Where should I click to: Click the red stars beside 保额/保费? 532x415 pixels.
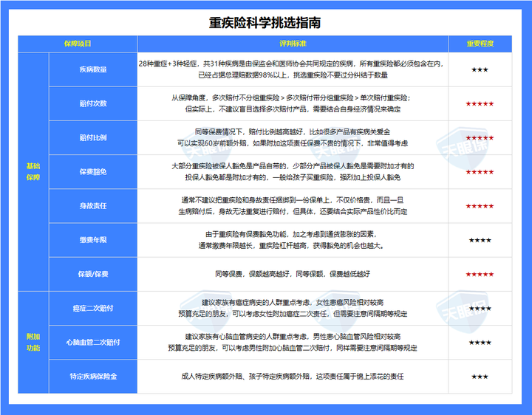(479, 274)
